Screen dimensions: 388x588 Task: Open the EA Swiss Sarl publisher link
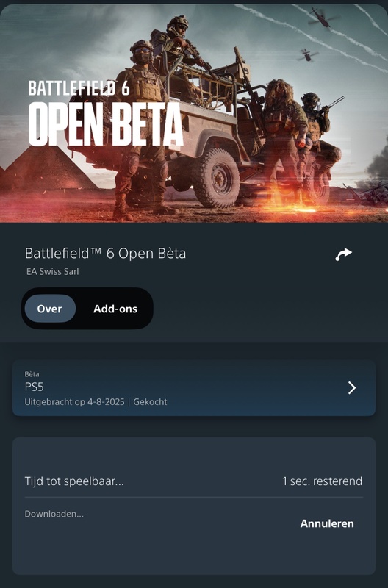point(52,271)
